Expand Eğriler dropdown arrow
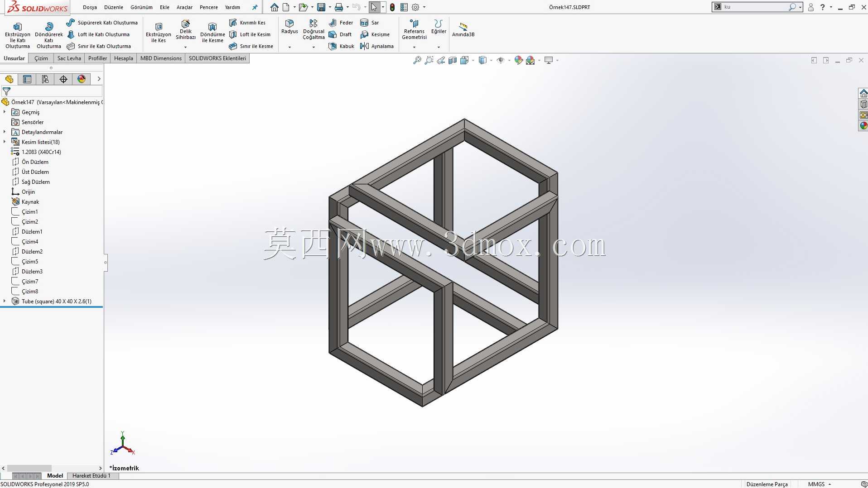This screenshot has height=488, width=868. (439, 47)
